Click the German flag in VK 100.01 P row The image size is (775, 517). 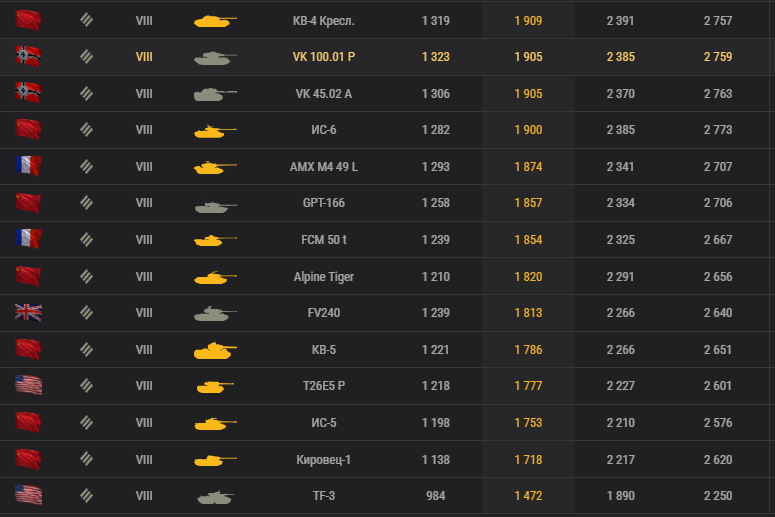tap(28, 56)
